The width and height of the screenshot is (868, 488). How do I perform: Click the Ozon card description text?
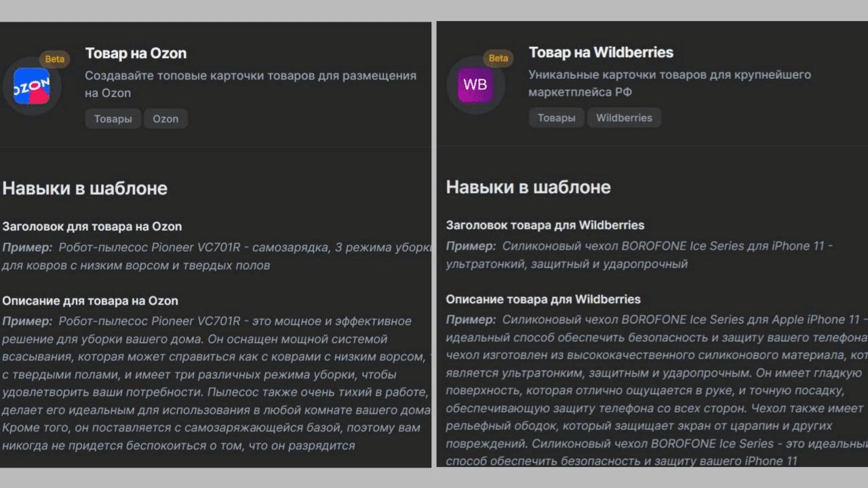click(x=250, y=84)
